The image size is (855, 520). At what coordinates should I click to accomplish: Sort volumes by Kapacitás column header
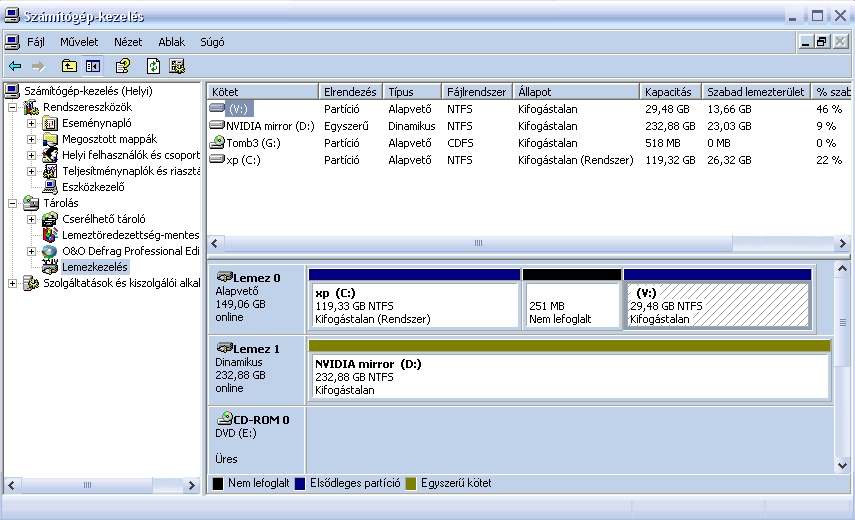[x=669, y=92]
